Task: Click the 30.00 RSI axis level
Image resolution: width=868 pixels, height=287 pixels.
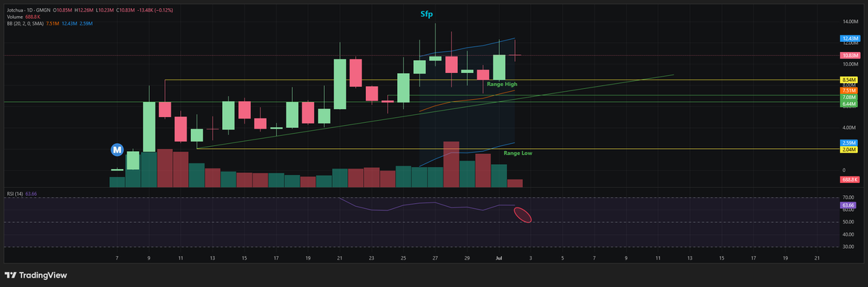Action: pos(849,247)
